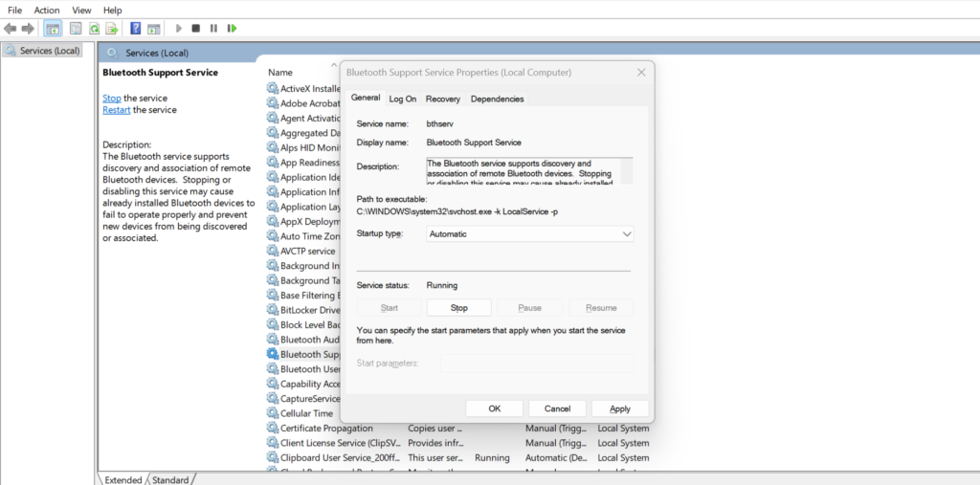
Task: Select the General tab in Properties dialog
Action: click(365, 98)
